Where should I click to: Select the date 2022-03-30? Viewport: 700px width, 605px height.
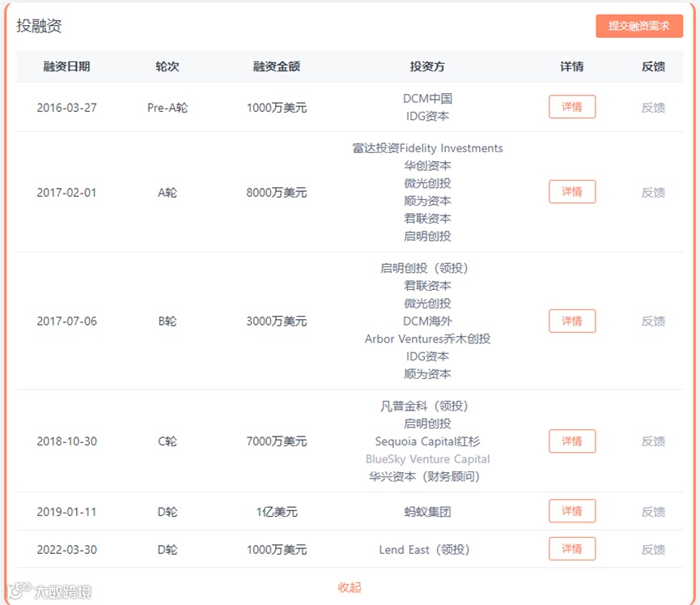pyautogui.click(x=66, y=550)
